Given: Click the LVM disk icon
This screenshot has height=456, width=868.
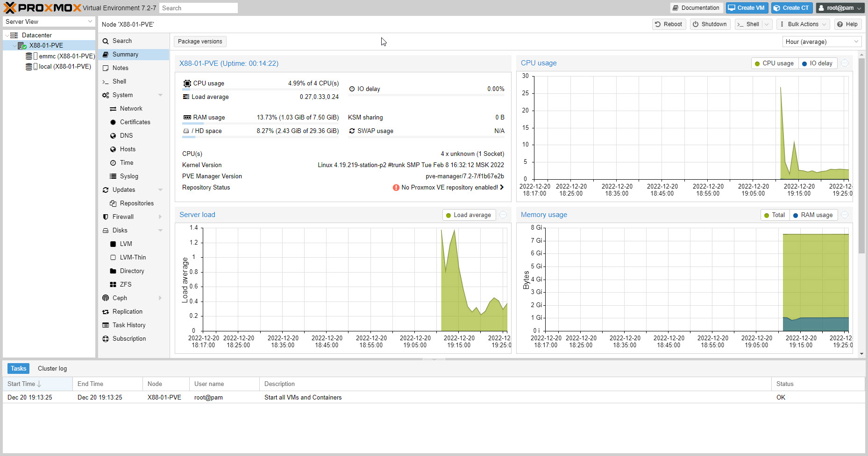Looking at the screenshot, I should tap(113, 244).
